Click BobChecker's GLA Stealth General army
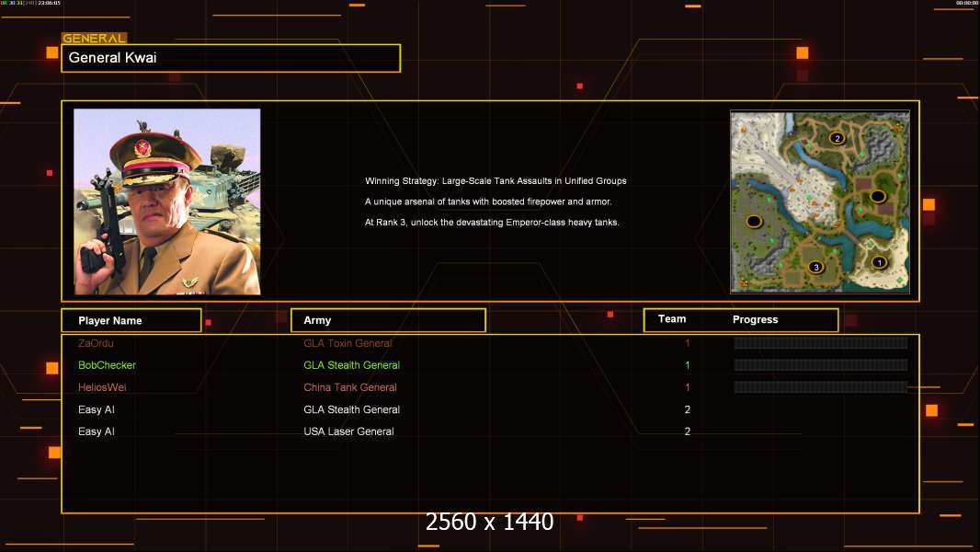The height and width of the screenshot is (552, 980). [x=351, y=365]
